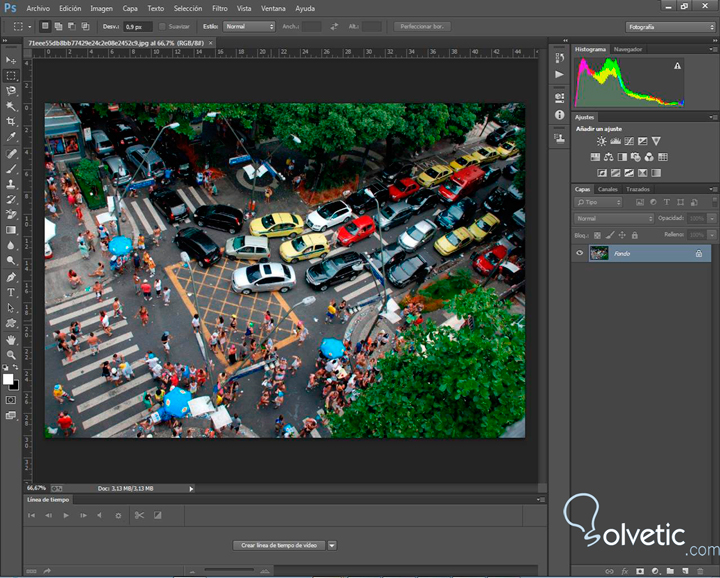Click Crear línea de tiempo de vídeo
Image resolution: width=720 pixels, height=578 pixels.
[x=278, y=545]
